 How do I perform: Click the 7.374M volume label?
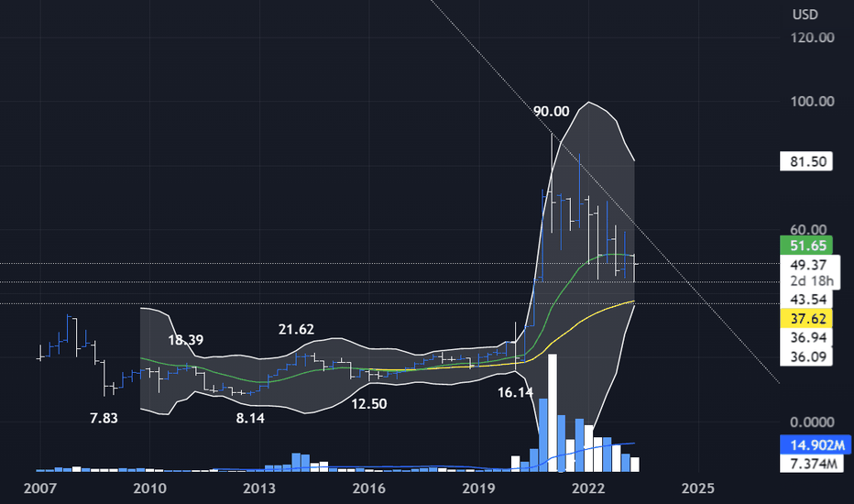tap(812, 464)
